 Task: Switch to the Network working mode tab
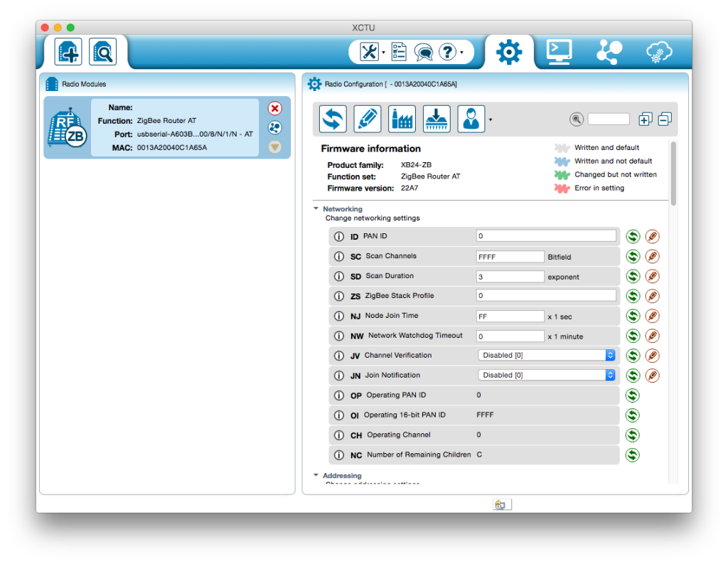click(x=609, y=52)
